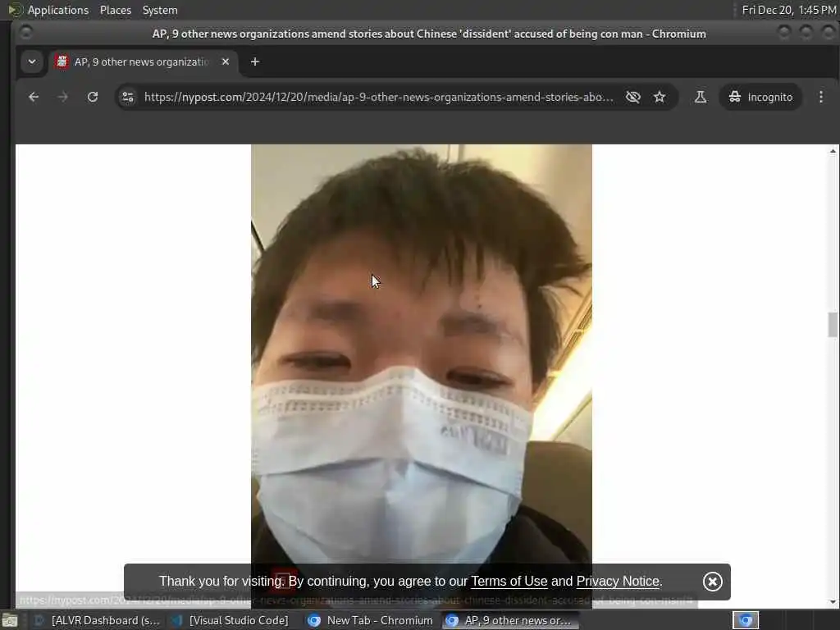
Task: Click the page vertical scrollbar thumb
Action: [833, 325]
